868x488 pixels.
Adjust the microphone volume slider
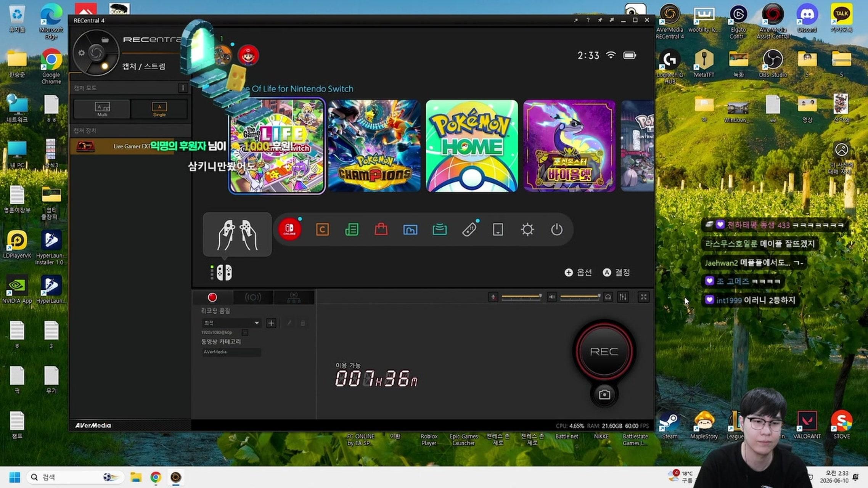tap(521, 297)
